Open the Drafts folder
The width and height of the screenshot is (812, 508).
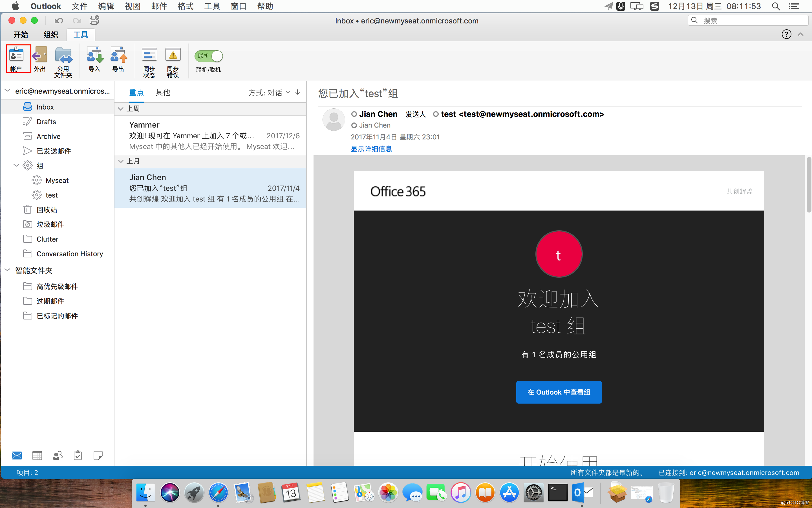[x=58, y=122]
